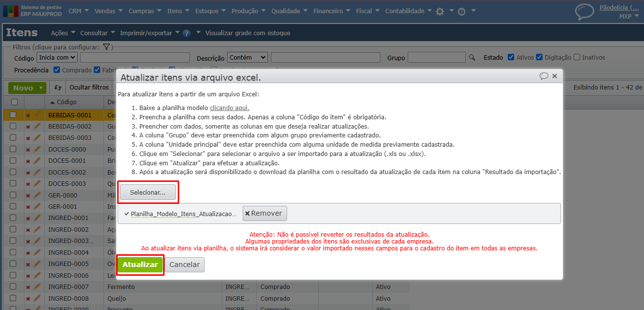Viewport: 644px width, 310px height.
Task: Edit item BEBIDAS-0001 with pencil icon
Action: [x=37, y=115]
